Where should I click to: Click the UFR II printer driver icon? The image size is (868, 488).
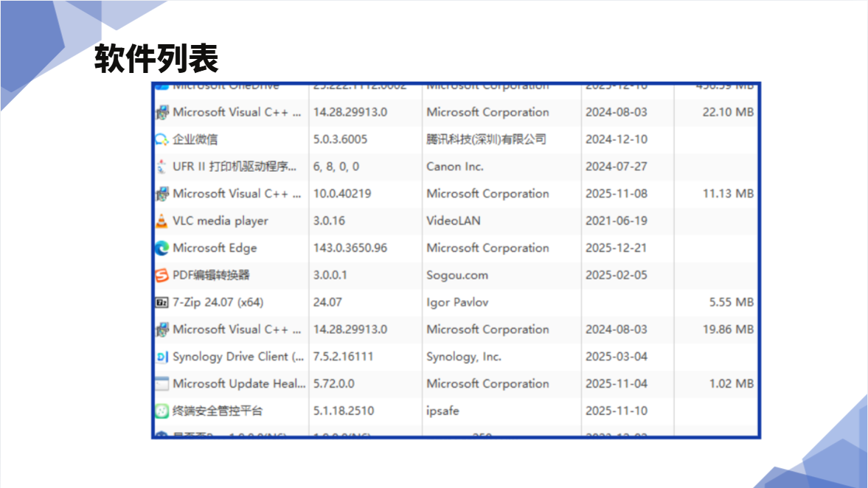pyautogui.click(x=162, y=167)
